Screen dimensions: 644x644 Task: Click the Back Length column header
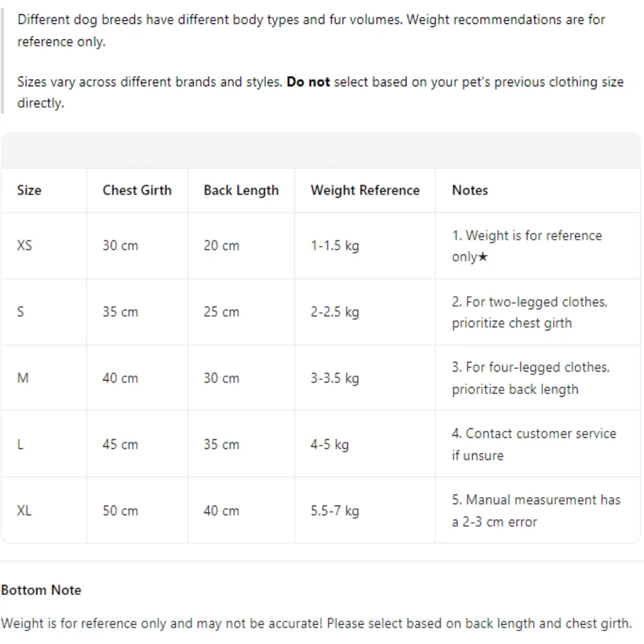coord(241,191)
